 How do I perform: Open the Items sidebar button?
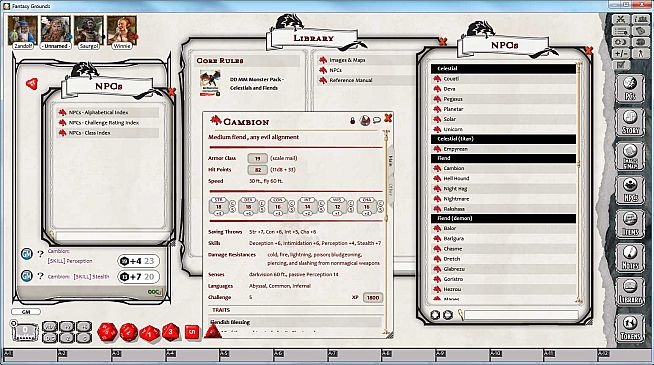(x=630, y=224)
